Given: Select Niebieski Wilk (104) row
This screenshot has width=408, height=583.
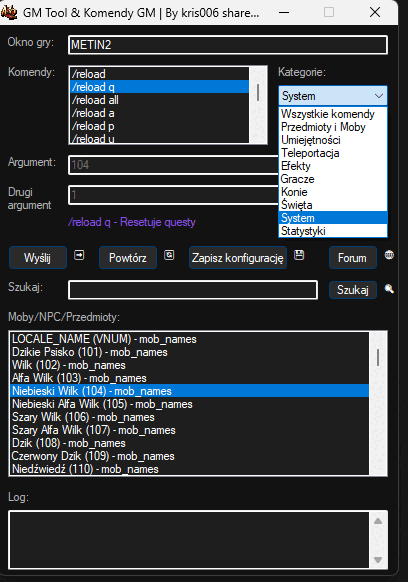Looking at the screenshot, I should click(x=190, y=391).
